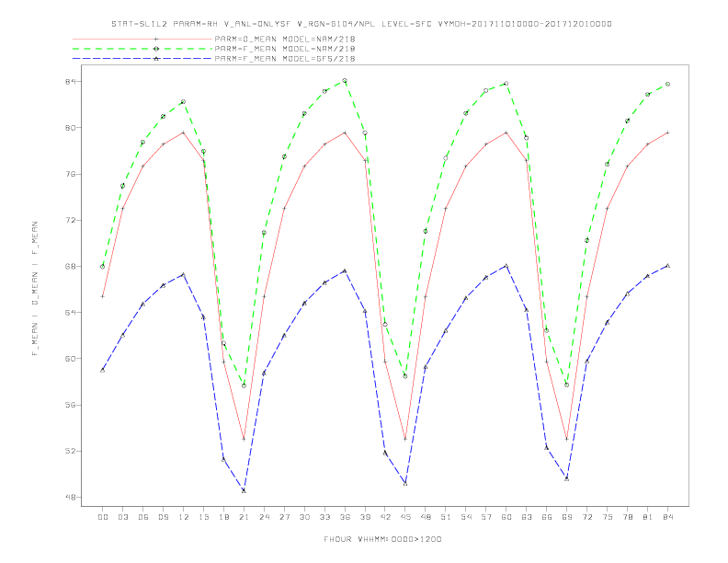
Task: Click the x-axis tick label 54
Action: 466,517
